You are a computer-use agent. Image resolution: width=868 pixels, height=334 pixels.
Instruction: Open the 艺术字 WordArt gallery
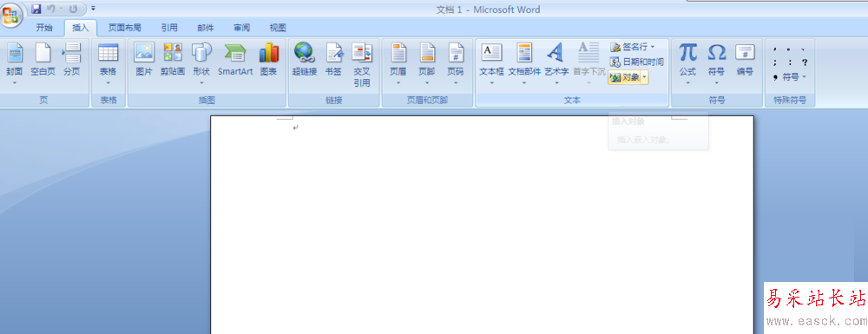[x=556, y=63]
